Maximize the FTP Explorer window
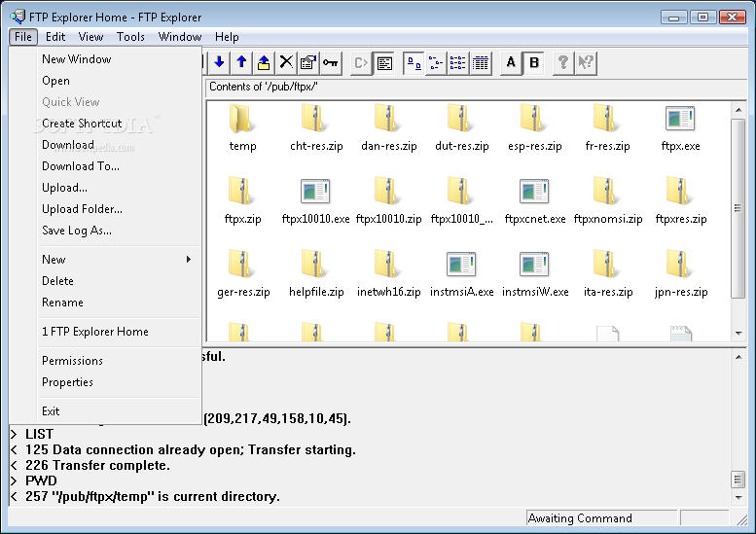The image size is (756, 534). (702, 18)
